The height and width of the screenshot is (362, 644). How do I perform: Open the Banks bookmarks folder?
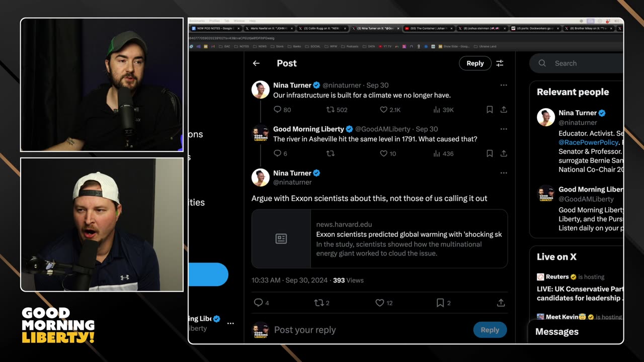tap(295, 46)
